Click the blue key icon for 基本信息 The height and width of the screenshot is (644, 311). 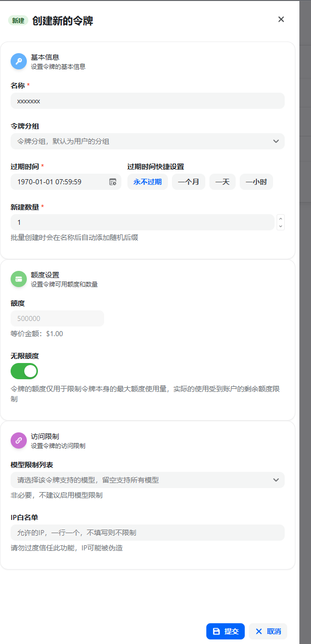pyautogui.click(x=19, y=61)
